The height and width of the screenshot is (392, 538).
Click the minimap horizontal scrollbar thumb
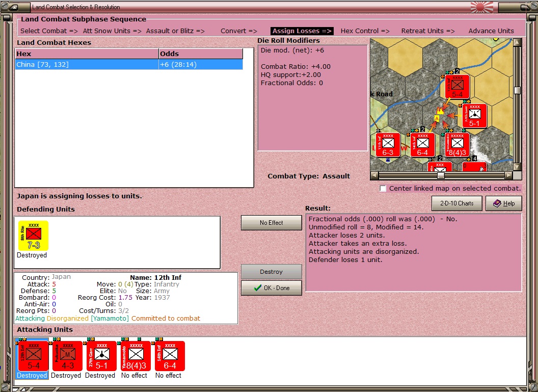tap(441, 175)
